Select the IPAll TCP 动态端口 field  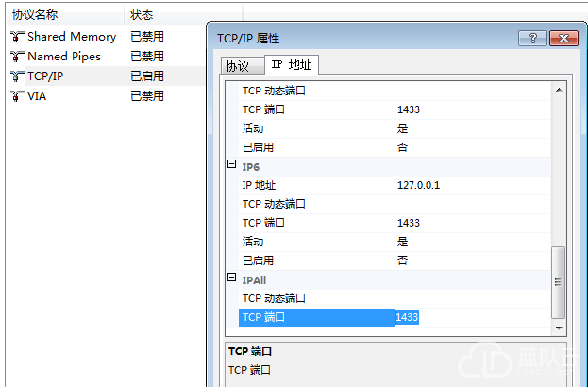coord(472,298)
